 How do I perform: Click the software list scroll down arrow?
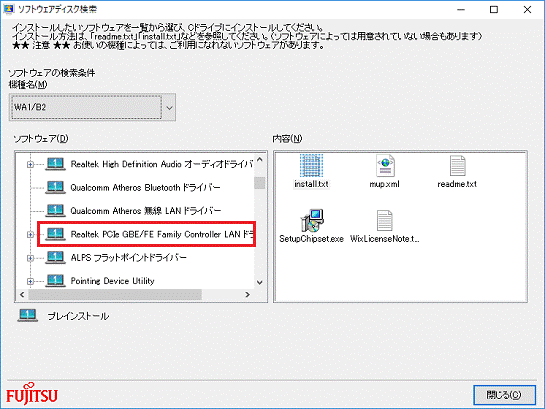click(260, 282)
